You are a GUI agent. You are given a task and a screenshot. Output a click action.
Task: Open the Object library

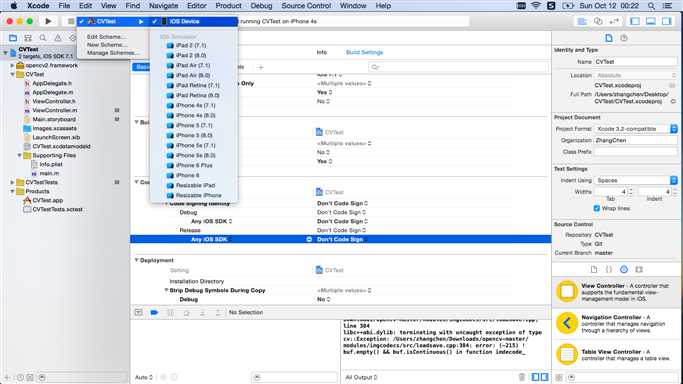tap(624, 269)
